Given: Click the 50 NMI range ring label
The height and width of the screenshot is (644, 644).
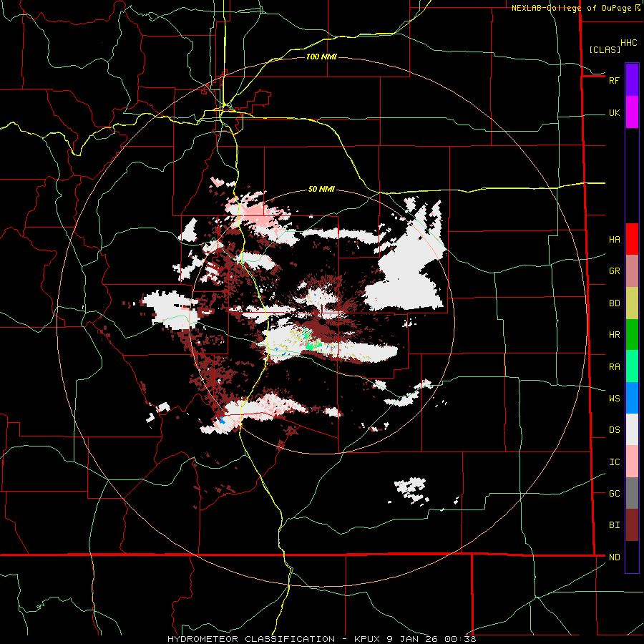Looking at the screenshot, I should (321, 189).
